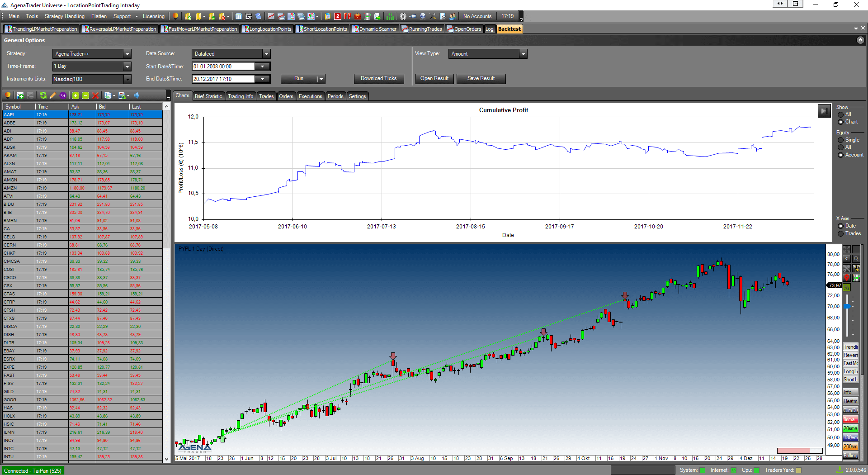Click the Open Result button

tap(434, 79)
